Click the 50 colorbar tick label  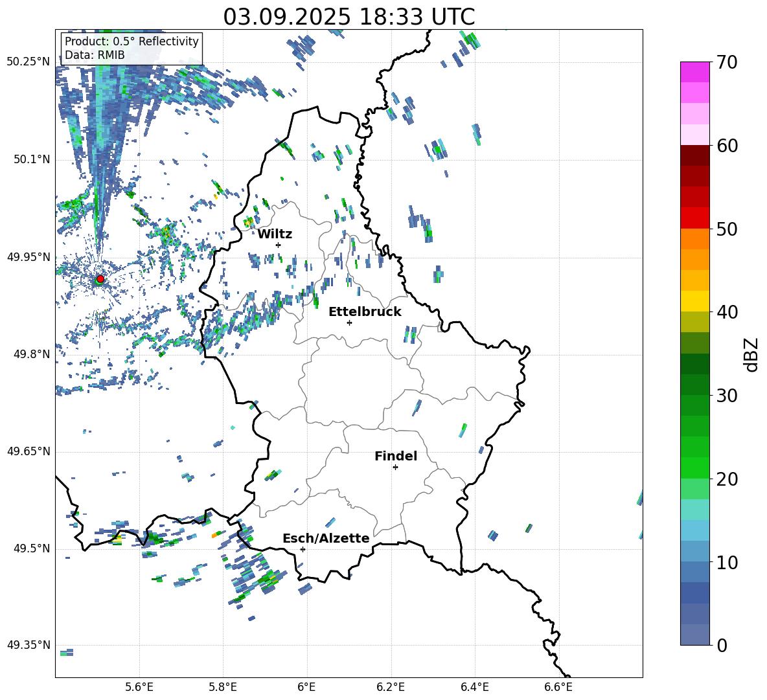coord(726,229)
